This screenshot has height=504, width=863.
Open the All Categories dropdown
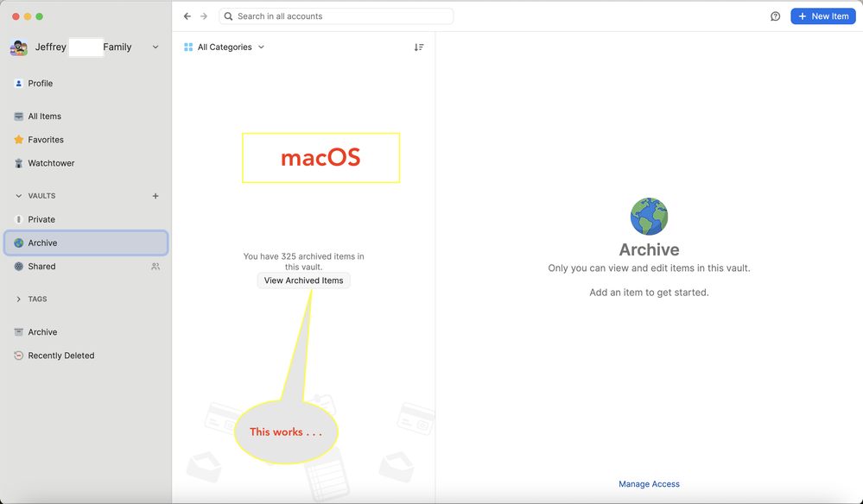[x=225, y=47]
